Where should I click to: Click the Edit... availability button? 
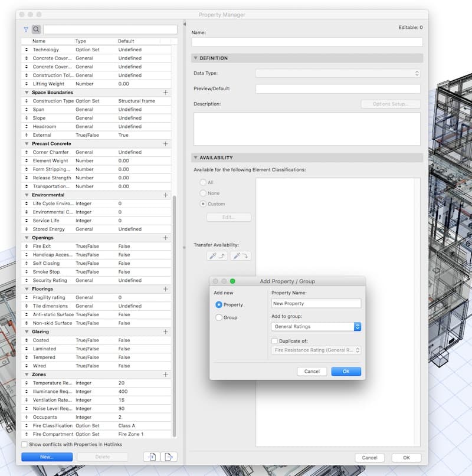229,217
